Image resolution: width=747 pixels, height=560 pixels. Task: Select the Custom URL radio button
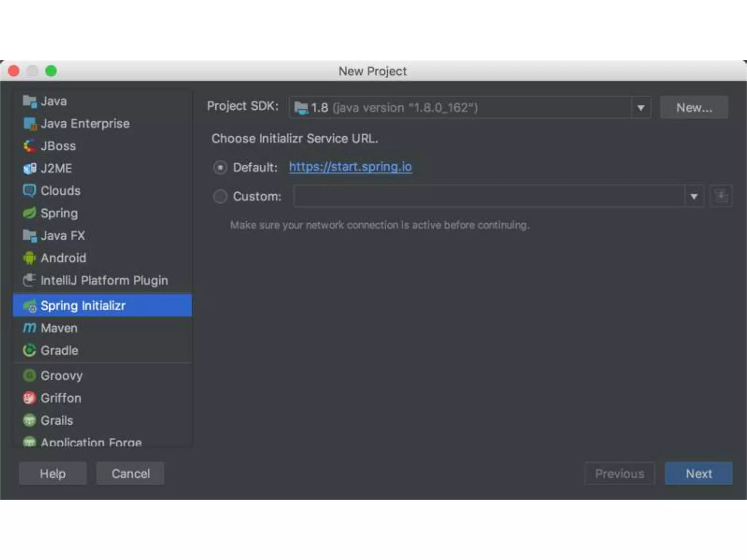point(220,196)
